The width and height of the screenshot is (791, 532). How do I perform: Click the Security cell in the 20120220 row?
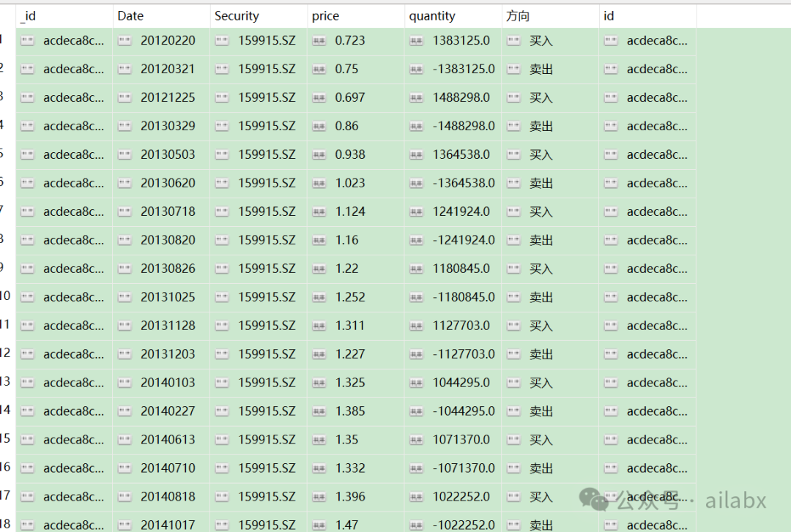(267, 40)
